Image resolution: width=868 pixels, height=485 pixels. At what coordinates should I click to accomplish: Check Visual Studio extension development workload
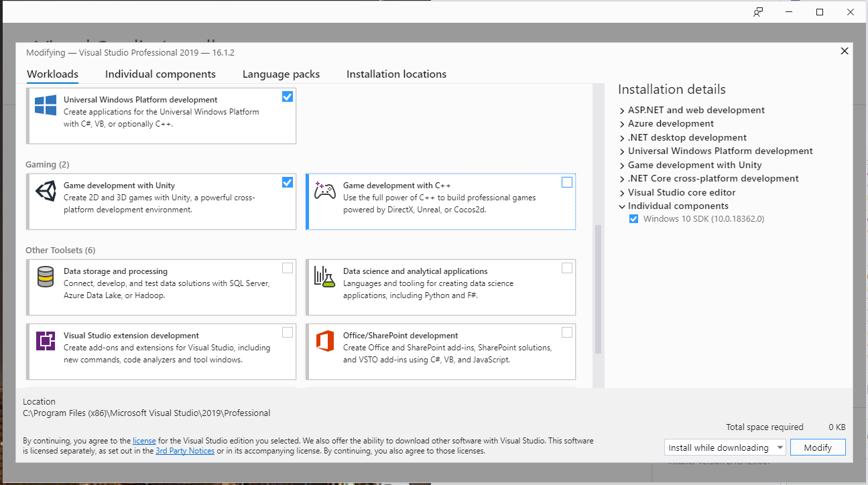288,332
